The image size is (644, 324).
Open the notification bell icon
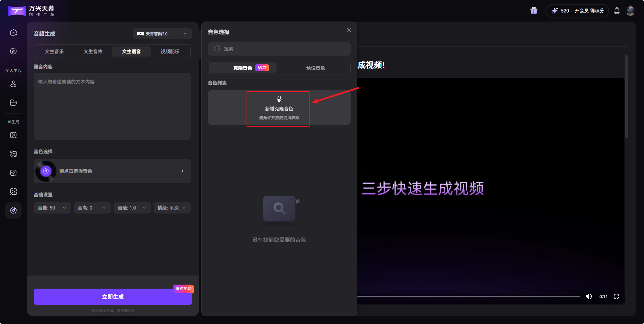[x=616, y=10]
